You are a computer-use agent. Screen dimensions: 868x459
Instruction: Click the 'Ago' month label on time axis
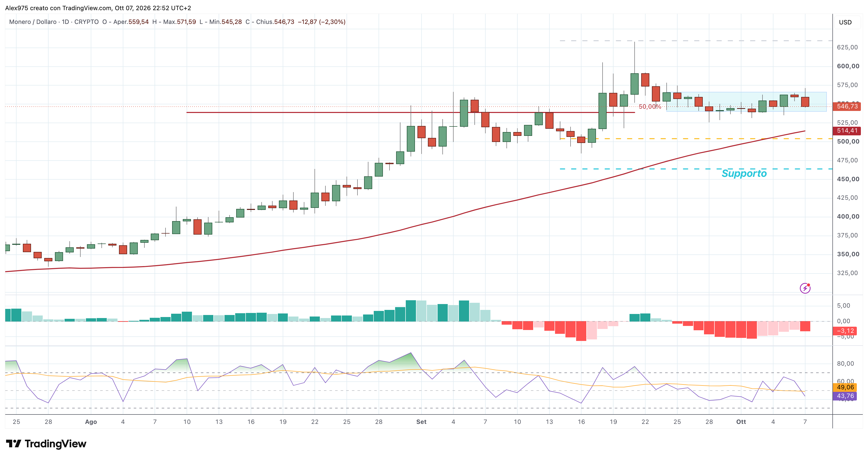tap(91, 422)
